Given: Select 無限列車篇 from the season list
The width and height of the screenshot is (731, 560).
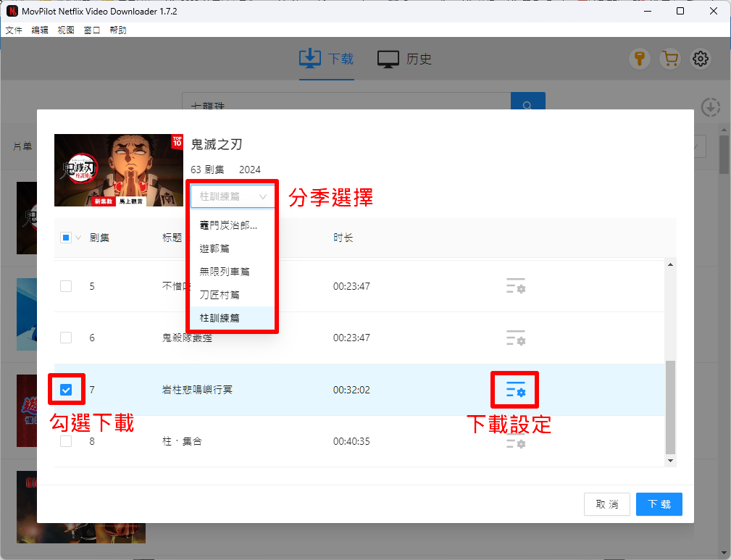Looking at the screenshot, I should tap(225, 272).
